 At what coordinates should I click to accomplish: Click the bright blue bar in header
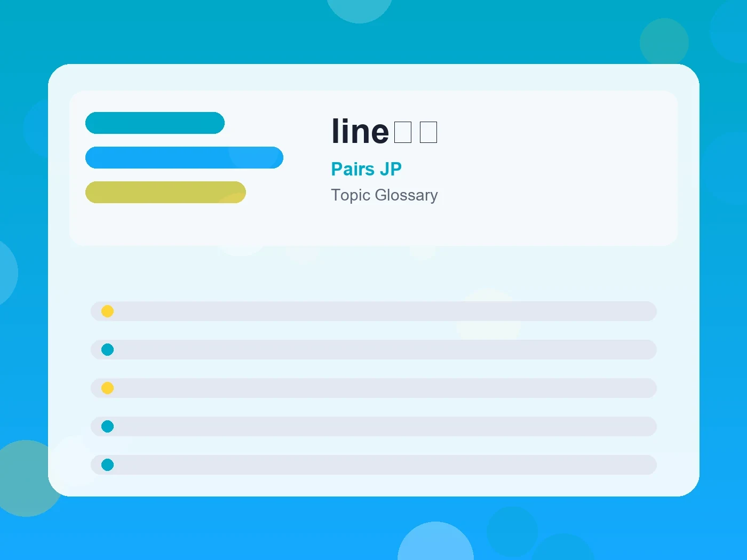(184, 157)
